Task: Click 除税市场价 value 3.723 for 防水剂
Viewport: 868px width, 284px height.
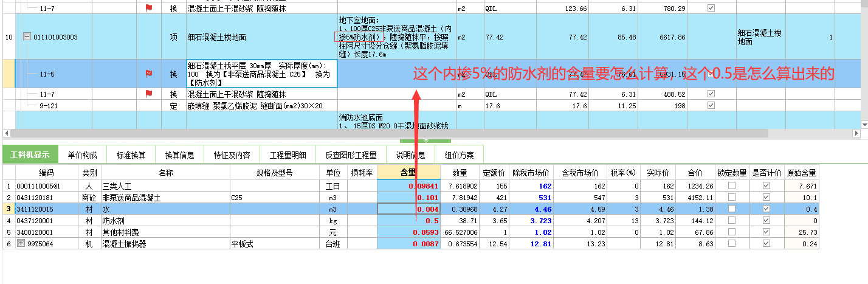Action: 531,220
